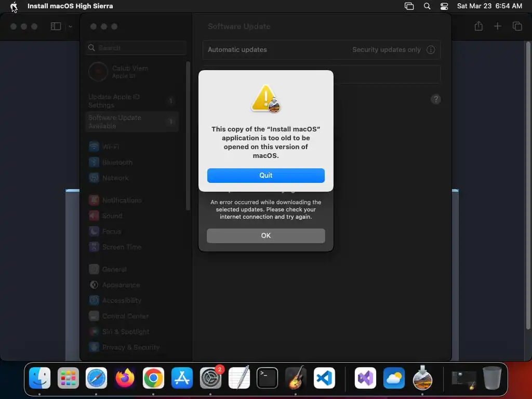Launch Firefox from the Dock
The image size is (532, 399).
click(x=125, y=378)
